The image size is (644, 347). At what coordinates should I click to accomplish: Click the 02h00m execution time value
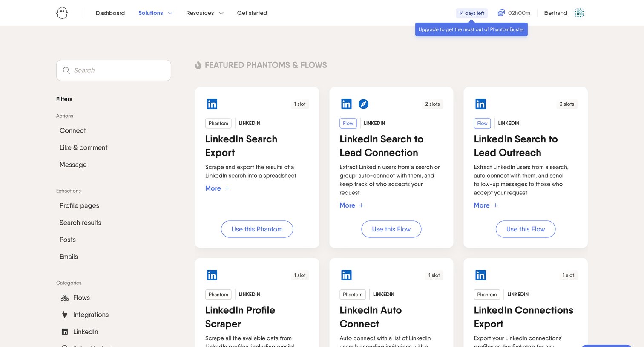click(519, 13)
